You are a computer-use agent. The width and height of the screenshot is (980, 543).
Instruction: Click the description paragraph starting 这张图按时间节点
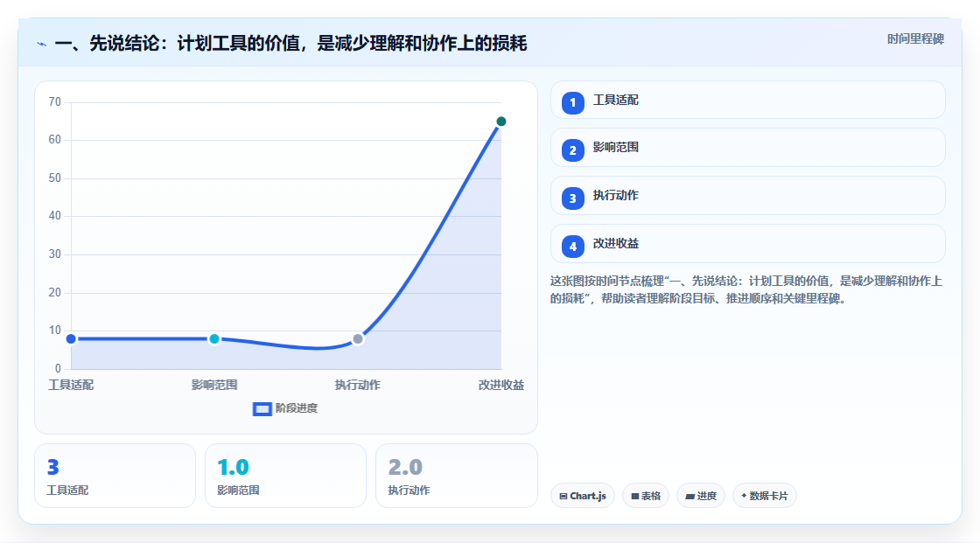click(x=746, y=290)
